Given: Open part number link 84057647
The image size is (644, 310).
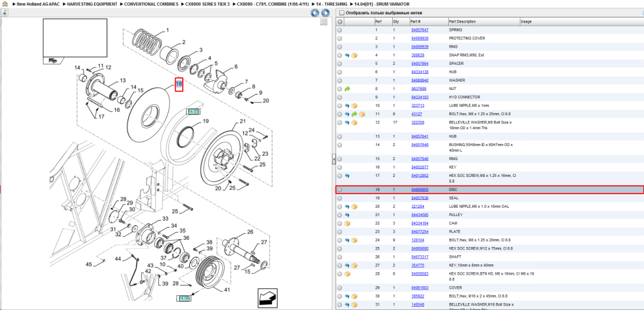Looking at the screenshot, I should [x=420, y=30].
